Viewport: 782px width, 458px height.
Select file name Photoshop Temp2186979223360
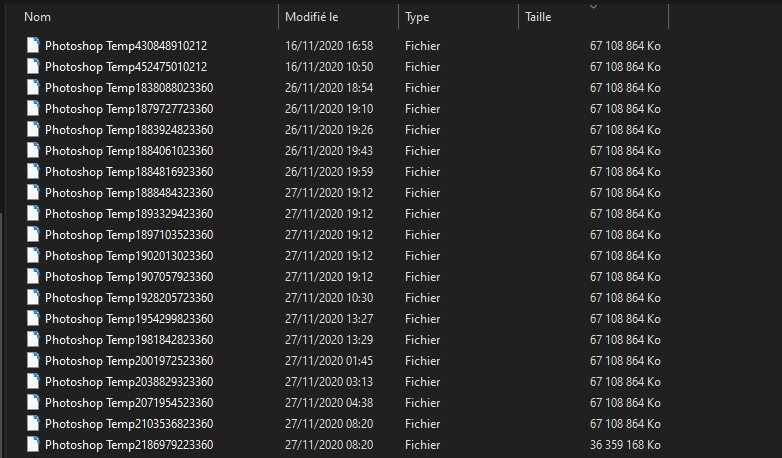coord(129,445)
